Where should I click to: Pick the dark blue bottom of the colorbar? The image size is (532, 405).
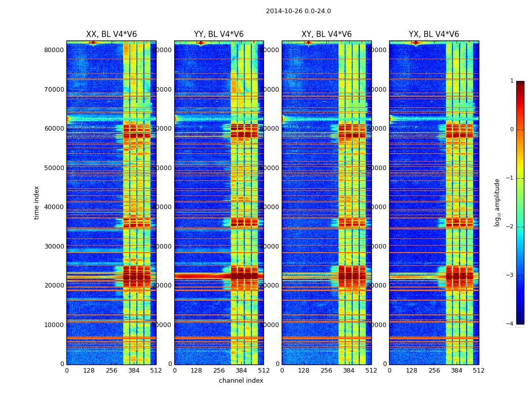(x=520, y=320)
